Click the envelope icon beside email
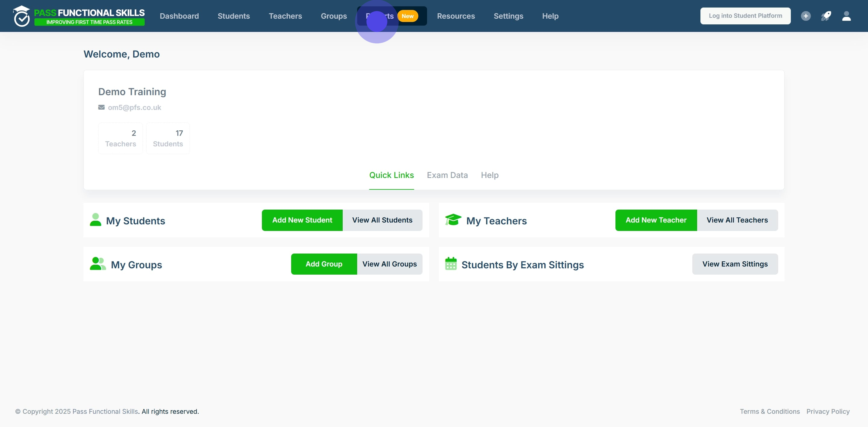868x427 pixels. pyautogui.click(x=101, y=108)
